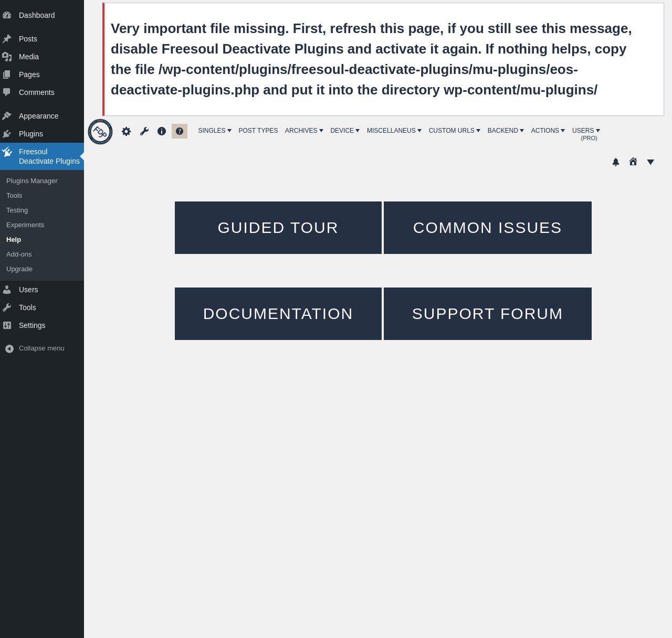Click the Tools wrench icon above Settings

pos(7,307)
